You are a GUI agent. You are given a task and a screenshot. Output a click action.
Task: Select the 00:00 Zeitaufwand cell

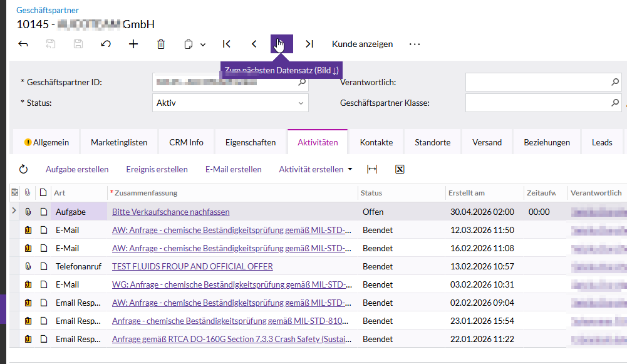pyautogui.click(x=546, y=212)
